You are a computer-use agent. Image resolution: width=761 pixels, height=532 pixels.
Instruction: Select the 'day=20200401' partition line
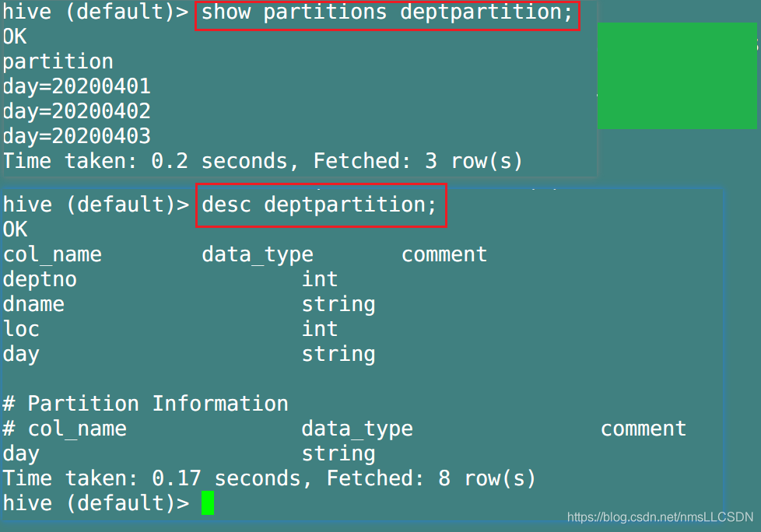(x=77, y=86)
